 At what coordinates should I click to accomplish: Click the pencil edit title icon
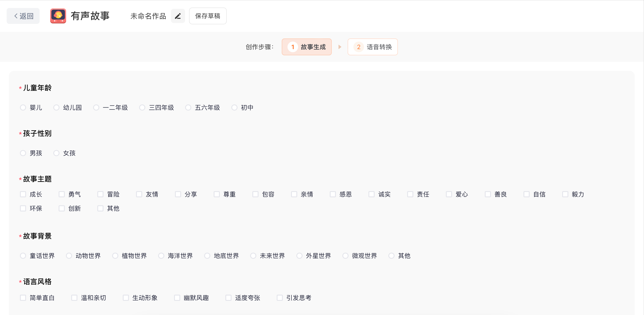pyautogui.click(x=178, y=16)
